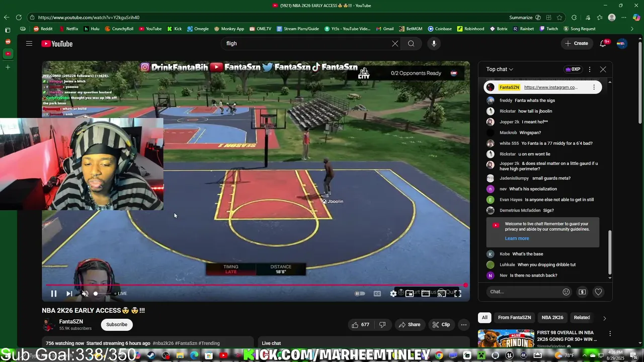Click the red live progress bar
644x362 pixels.
point(256,285)
